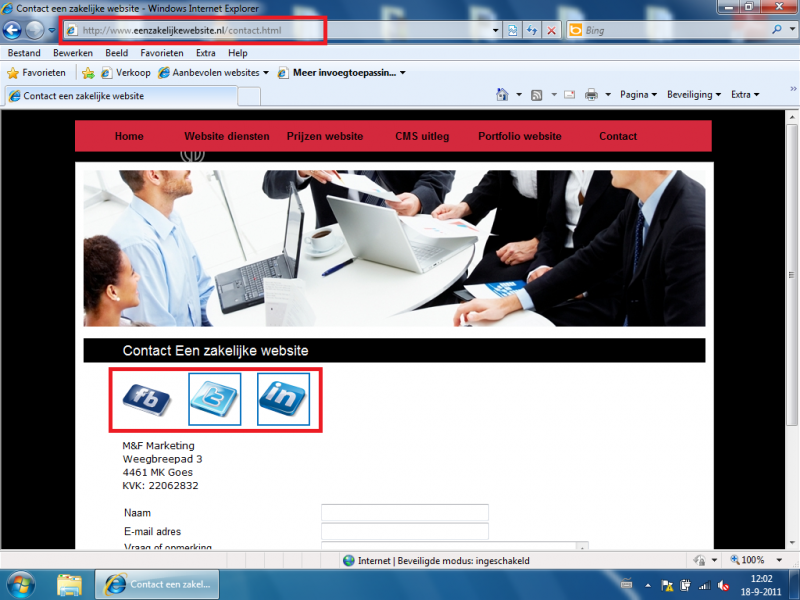The image size is (800, 600).
Task: Expand the Pagina dropdown menu
Action: 638,95
